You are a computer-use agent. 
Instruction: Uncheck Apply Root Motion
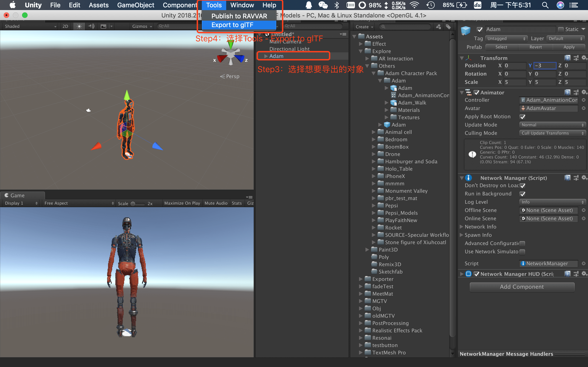pos(522,117)
